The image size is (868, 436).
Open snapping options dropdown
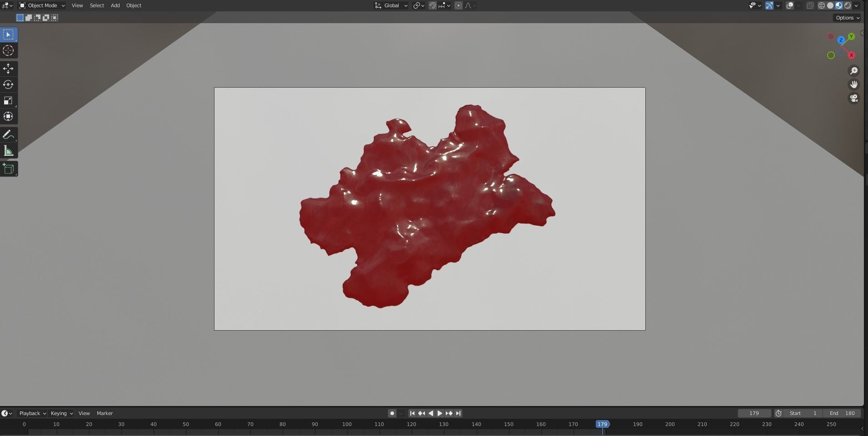[444, 5]
